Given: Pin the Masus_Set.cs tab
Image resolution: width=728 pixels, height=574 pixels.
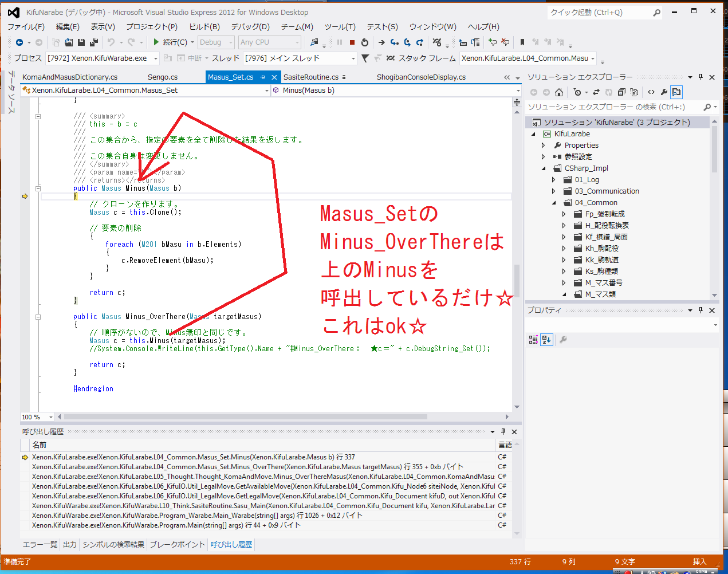Looking at the screenshot, I should pyautogui.click(x=263, y=77).
